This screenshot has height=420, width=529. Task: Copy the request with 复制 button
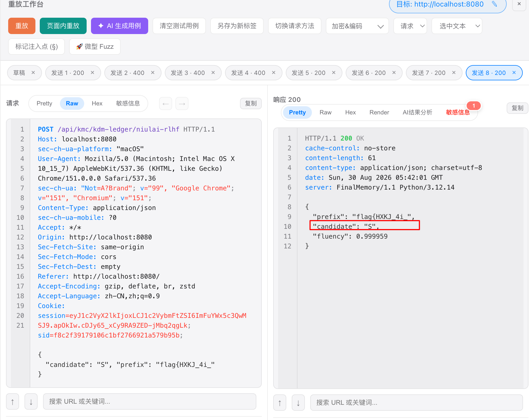[251, 104]
